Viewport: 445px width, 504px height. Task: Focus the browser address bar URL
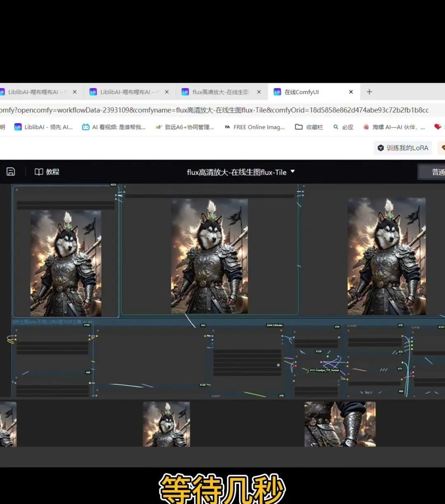click(x=214, y=110)
